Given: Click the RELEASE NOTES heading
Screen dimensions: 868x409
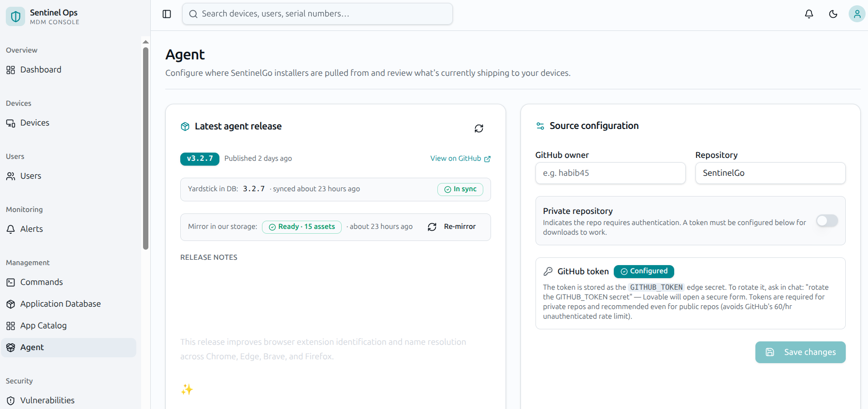Looking at the screenshot, I should pos(209,257).
